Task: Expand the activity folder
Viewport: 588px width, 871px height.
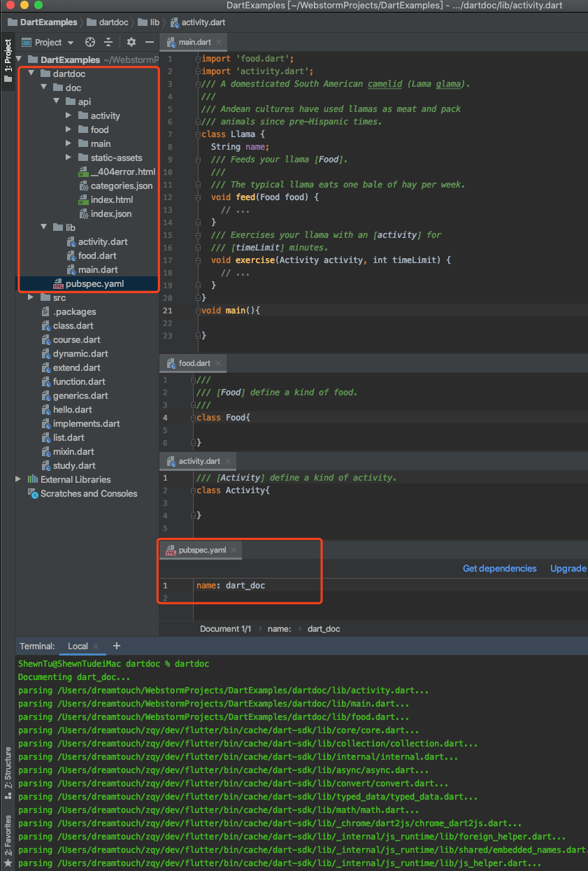Action: pyautogui.click(x=69, y=115)
